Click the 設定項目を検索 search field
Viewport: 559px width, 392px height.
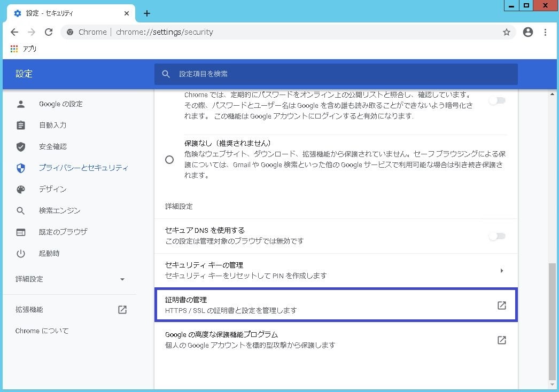coord(336,74)
